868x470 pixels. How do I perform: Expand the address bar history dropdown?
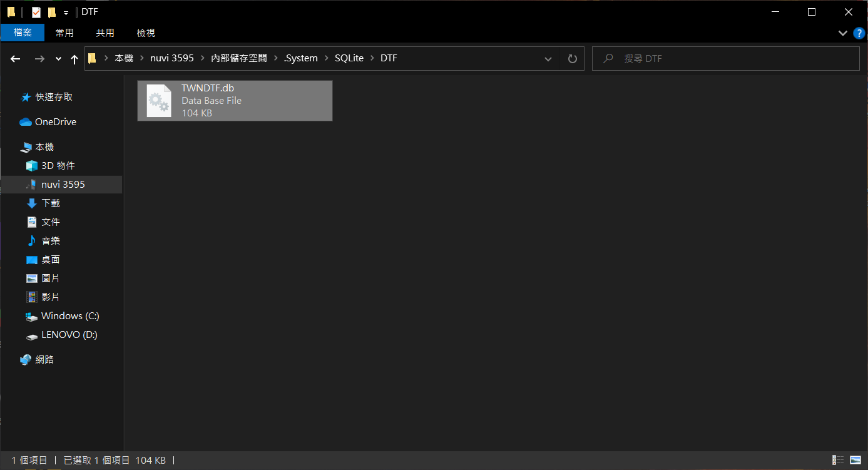(x=548, y=59)
